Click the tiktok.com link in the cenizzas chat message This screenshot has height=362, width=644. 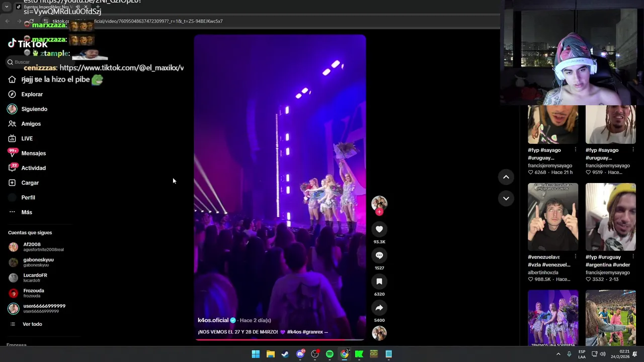point(121,68)
